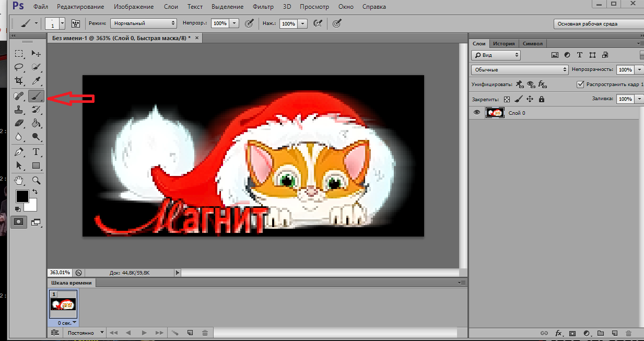Open the Фильтр menu
This screenshot has width=644, height=341.
coord(263,7)
